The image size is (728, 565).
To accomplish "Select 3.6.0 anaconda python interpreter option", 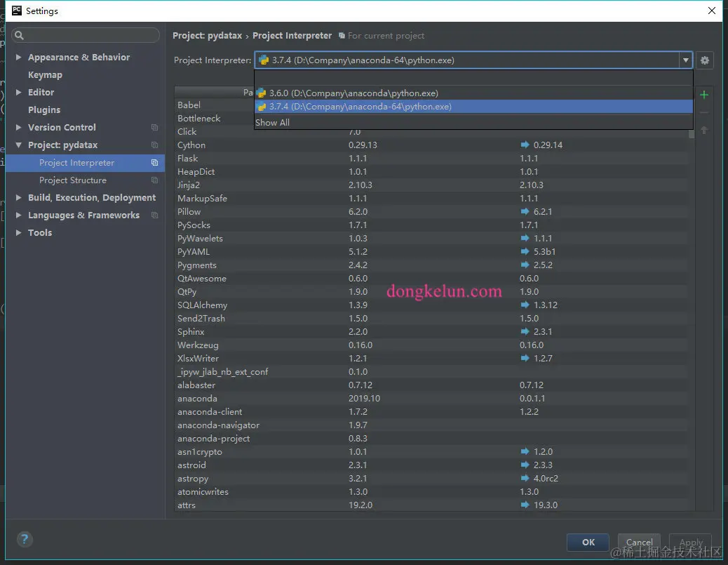I will tap(473, 93).
